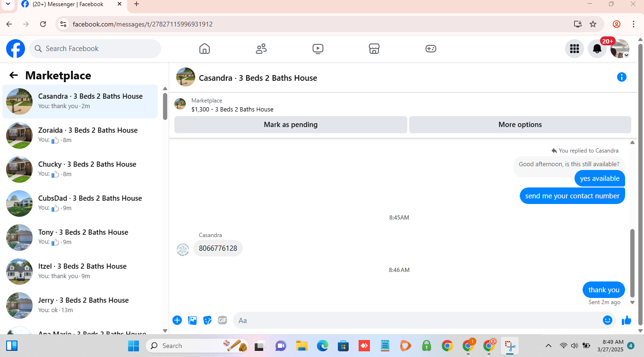Viewport: 644px width, 357px height.
Task: Open the Windows widgets icon
Action: pos(12,346)
